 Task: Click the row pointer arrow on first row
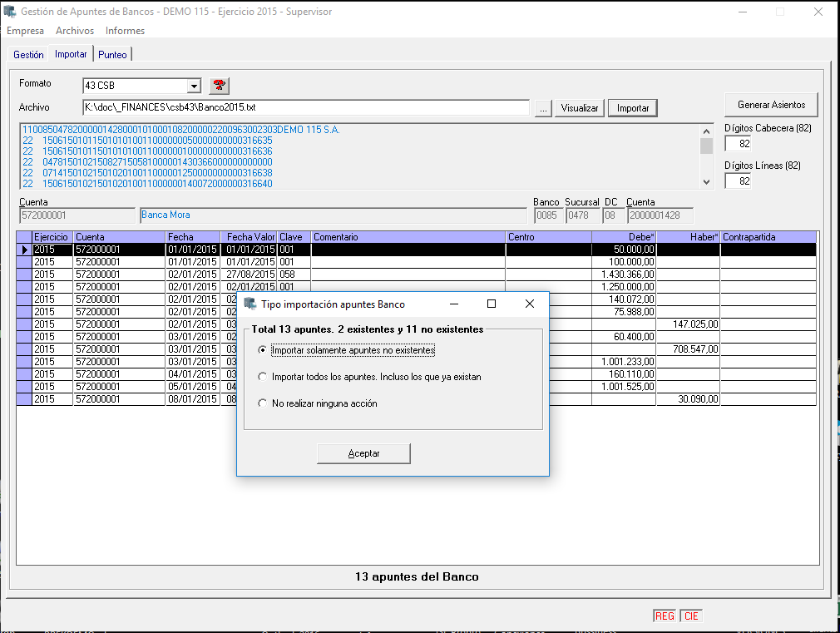(x=24, y=250)
